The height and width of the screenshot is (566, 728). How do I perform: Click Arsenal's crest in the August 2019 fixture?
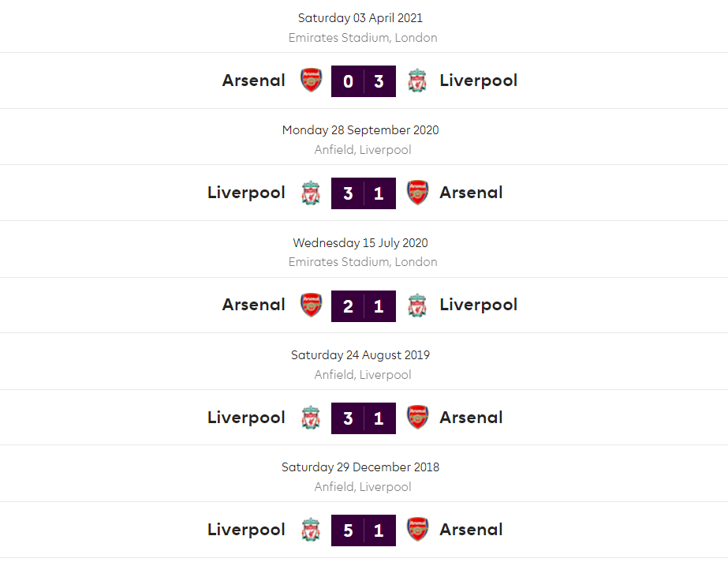coord(417,418)
